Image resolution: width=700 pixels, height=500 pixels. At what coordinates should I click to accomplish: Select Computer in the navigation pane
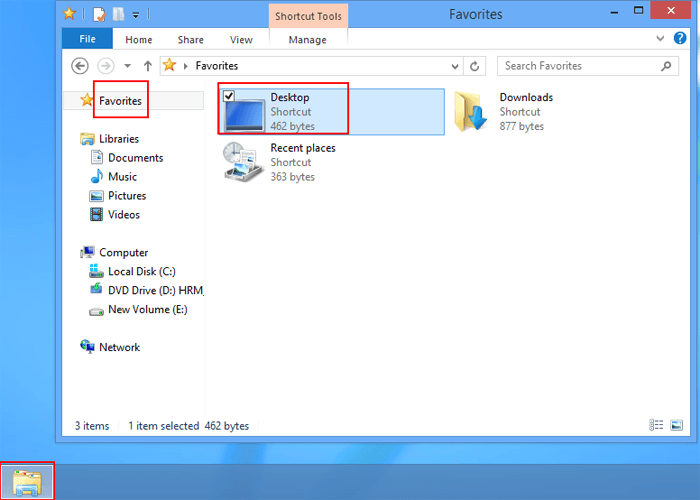(123, 253)
